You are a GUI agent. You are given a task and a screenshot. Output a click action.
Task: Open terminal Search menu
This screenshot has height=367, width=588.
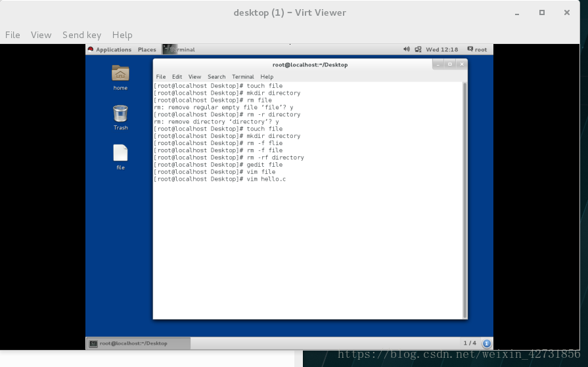[217, 76]
